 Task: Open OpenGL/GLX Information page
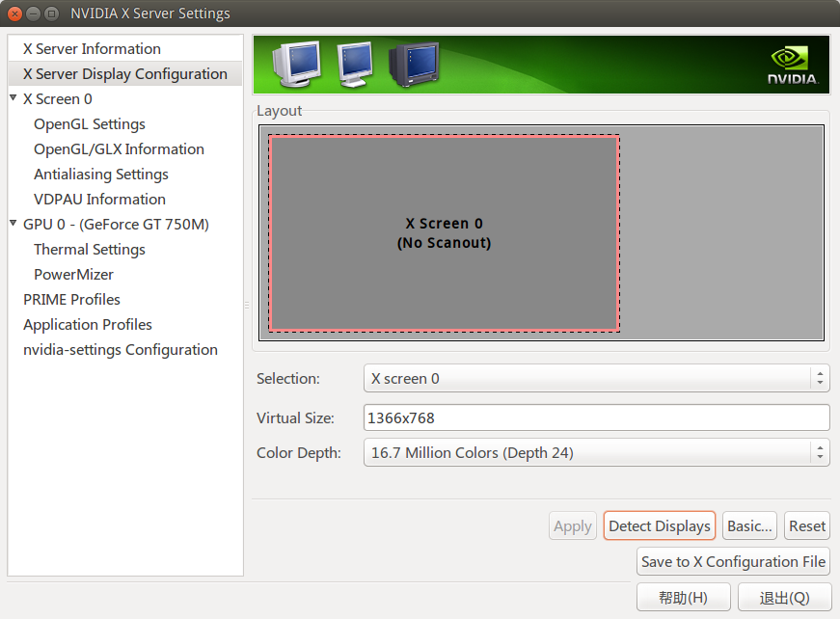coord(119,149)
